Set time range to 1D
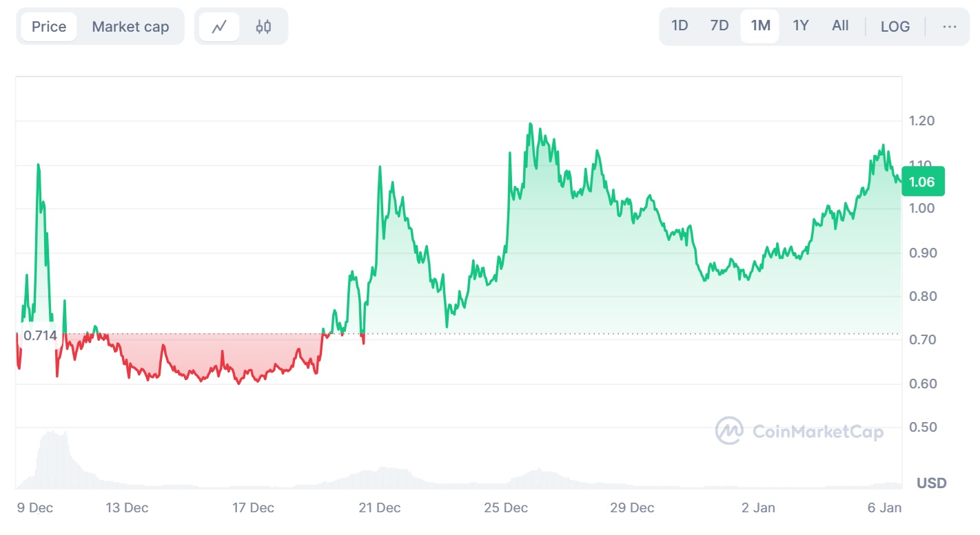 click(x=680, y=26)
